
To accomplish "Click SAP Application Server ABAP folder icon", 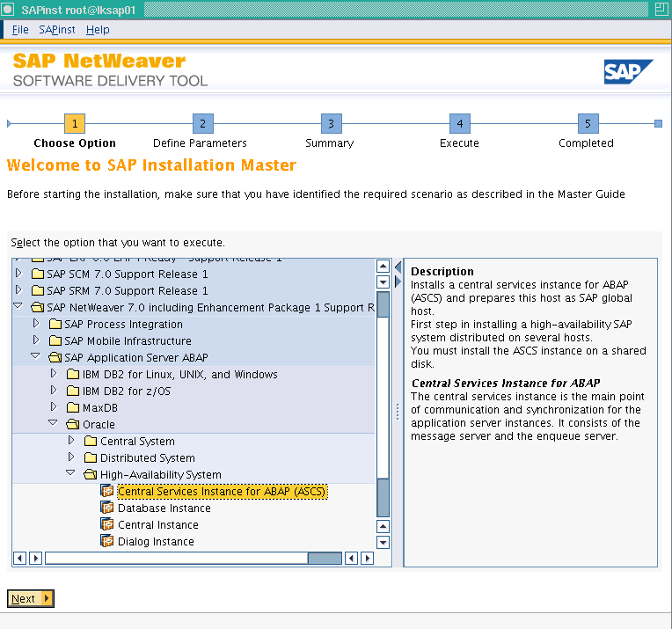I will click(55, 357).
